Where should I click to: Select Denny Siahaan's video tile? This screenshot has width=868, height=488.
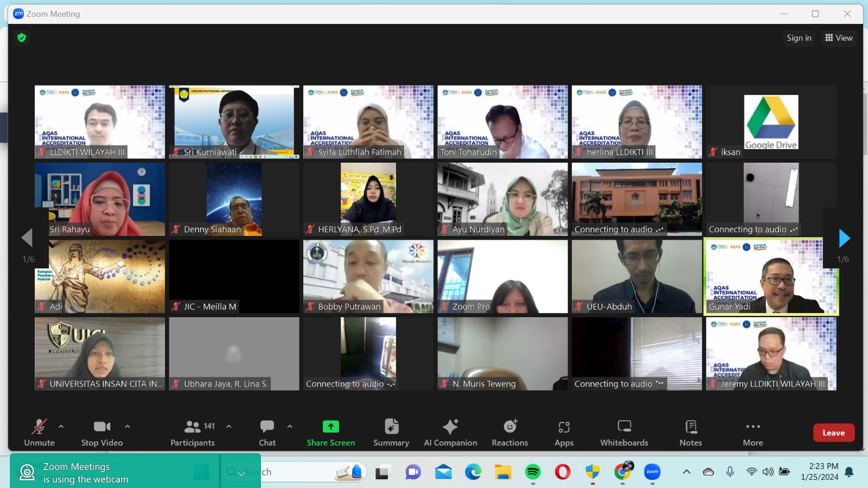pos(234,199)
